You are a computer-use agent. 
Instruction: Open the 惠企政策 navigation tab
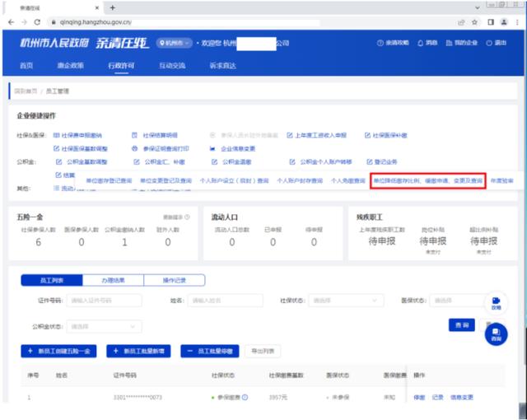point(70,66)
